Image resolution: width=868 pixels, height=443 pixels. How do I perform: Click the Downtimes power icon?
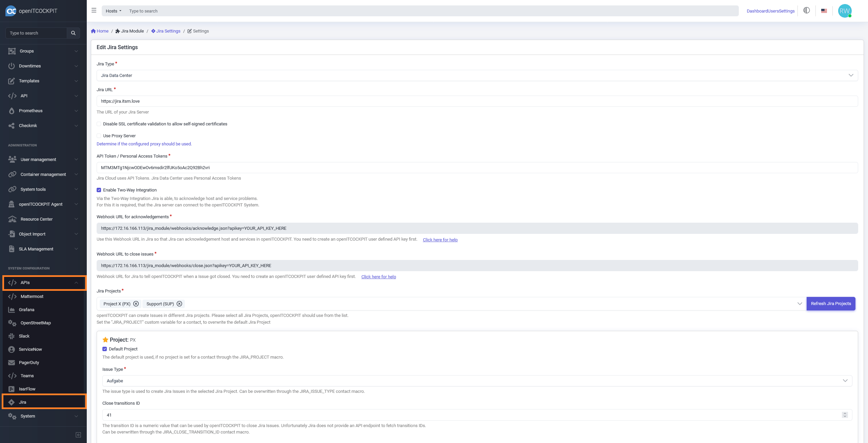click(x=12, y=66)
